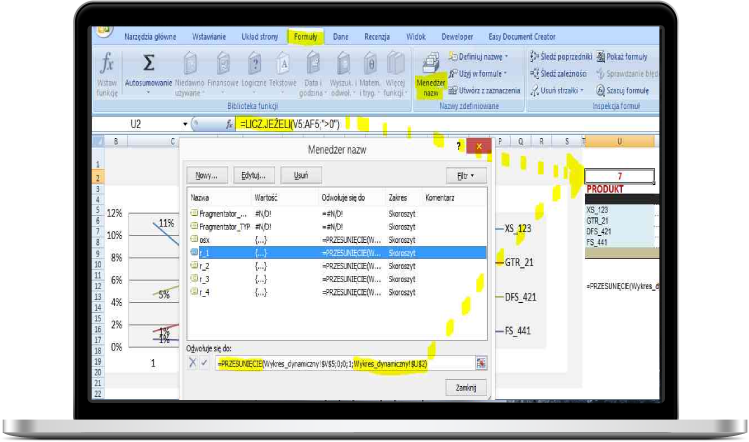This screenshot has width=749, height=442.
Task: Click the Zamknij button
Action: [465, 387]
